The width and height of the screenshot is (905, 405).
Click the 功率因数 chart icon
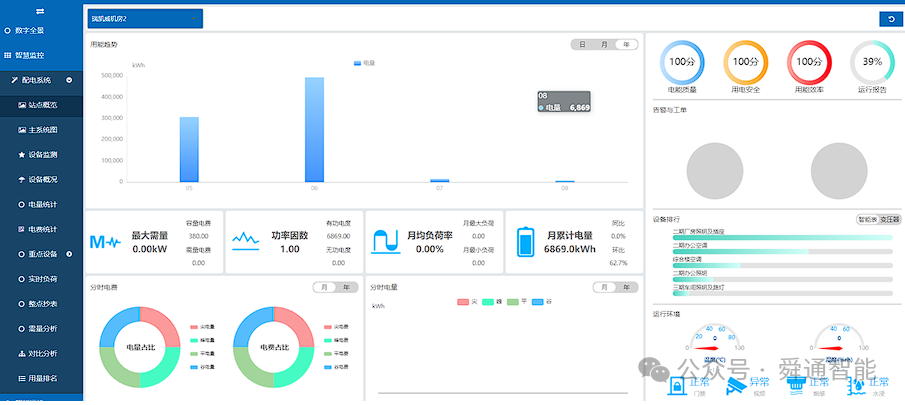(245, 241)
